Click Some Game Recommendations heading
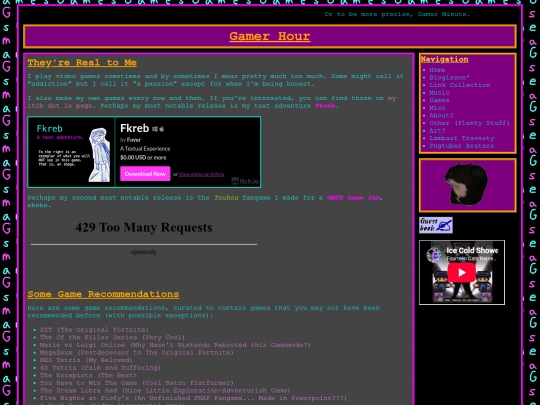 pyautogui.click(x=103, y=294)
